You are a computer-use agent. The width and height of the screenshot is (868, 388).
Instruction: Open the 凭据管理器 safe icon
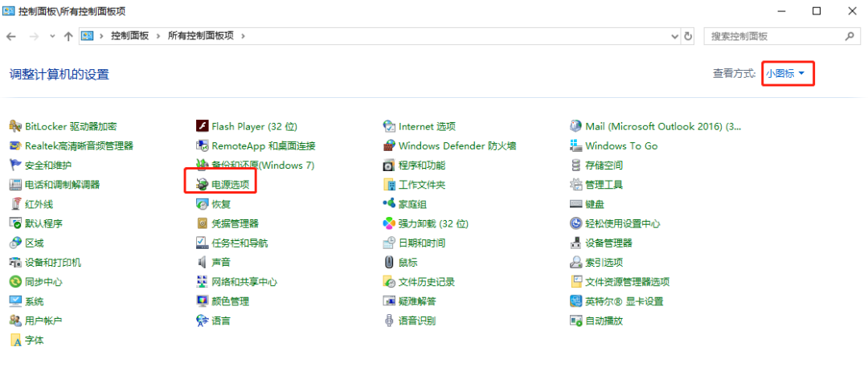(x=202, y=223)
